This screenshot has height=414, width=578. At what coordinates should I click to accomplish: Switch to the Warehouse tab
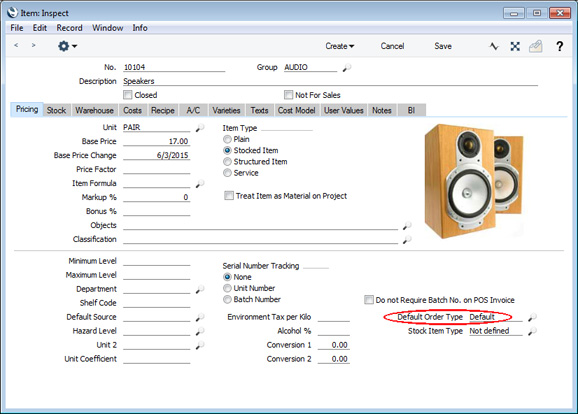94,110
